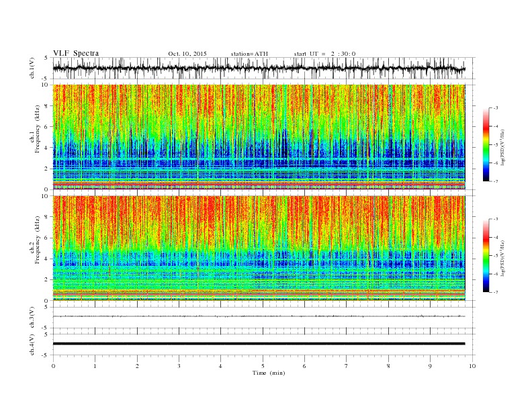This screenshot has width=532, height=411.
Task: Click the "ch.3(V)" axis label
Action: pyautogui.click(x=32, y=318)
